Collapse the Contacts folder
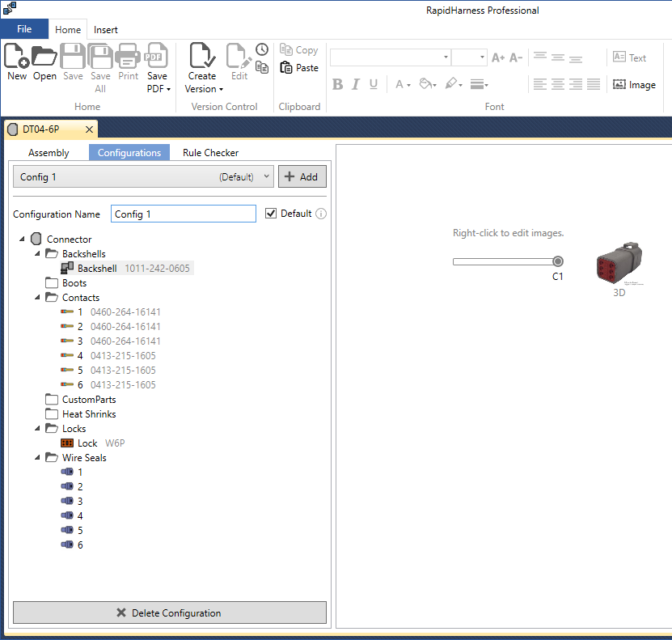Image resolution: width=672 pixels, height=640 pixels. 37,297
